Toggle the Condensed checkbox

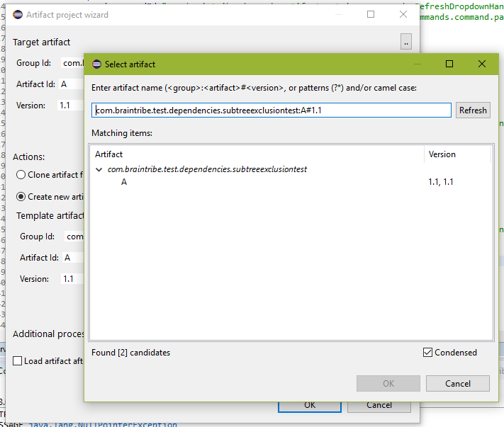(427, 353)
